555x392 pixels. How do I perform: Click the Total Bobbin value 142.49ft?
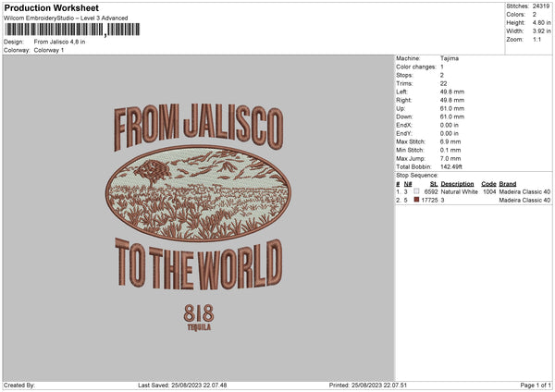451,166
